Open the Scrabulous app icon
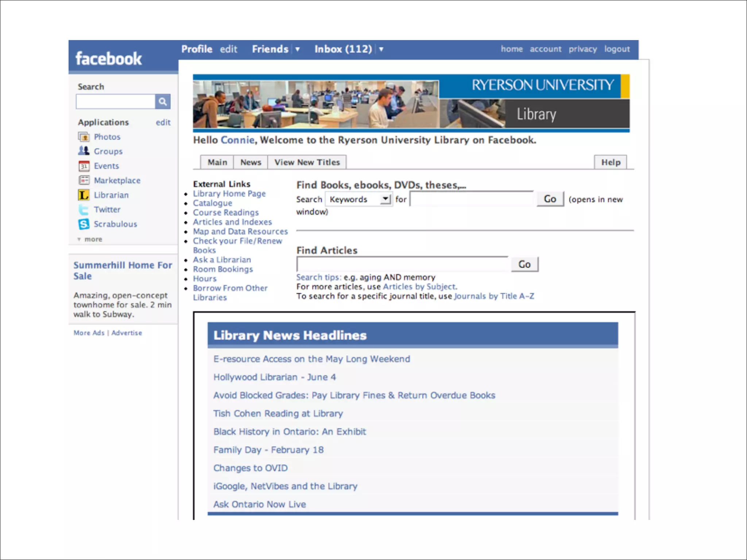 click(x=84, y=224)
